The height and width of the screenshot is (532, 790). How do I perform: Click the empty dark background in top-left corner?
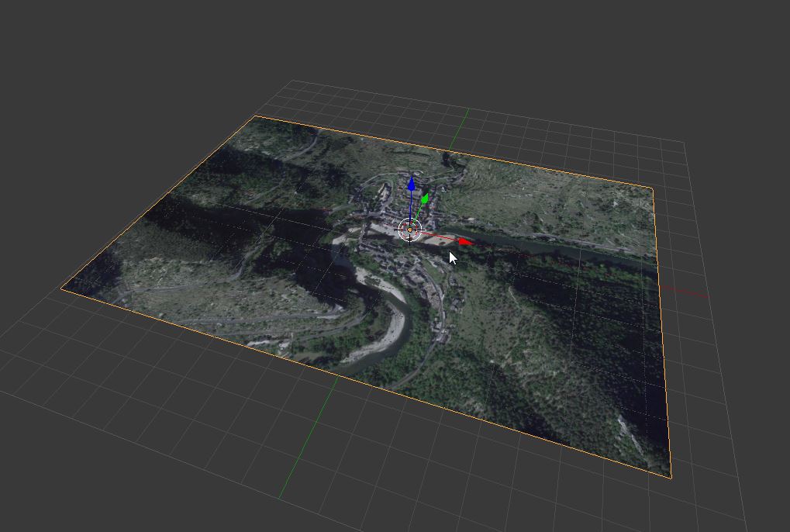62,47
